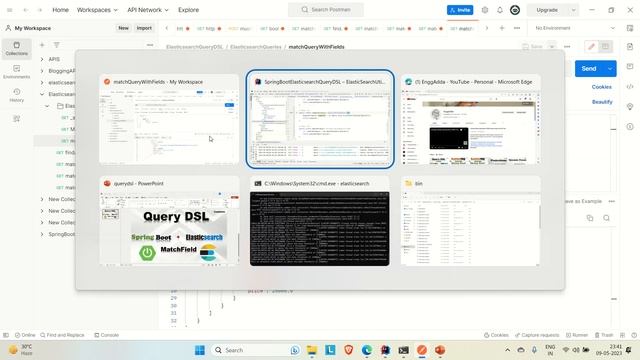Image resolution: width=640 pixels, height=360 pixels.
Task: Collapse the expanded Elasticsearch collection
Action: click(x=42, y=94)
